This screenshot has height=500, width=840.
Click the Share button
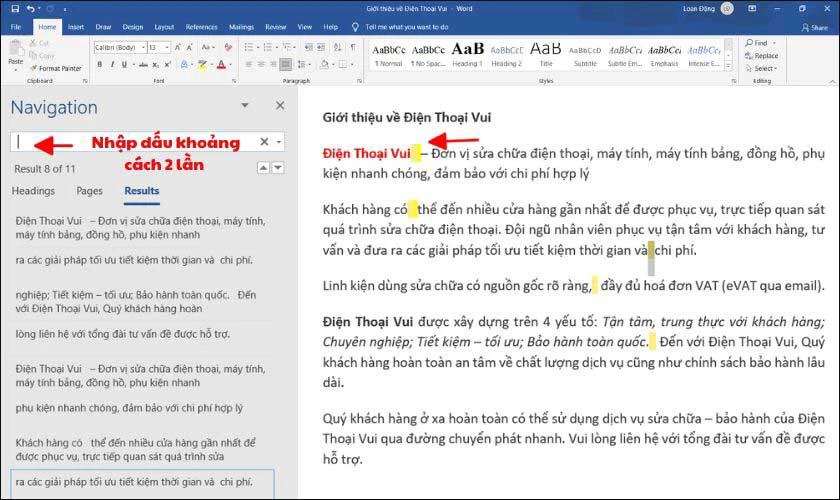(x=814, y=27)
